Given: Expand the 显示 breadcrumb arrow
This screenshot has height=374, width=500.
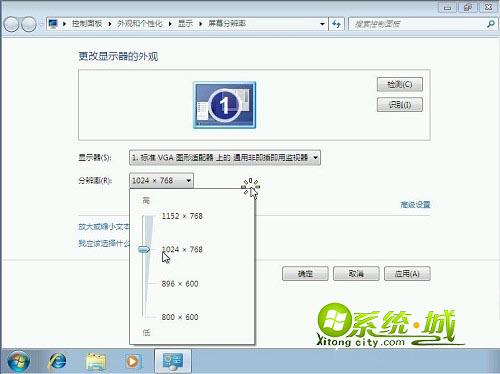Looking at the screenshot, I should 200,24.
